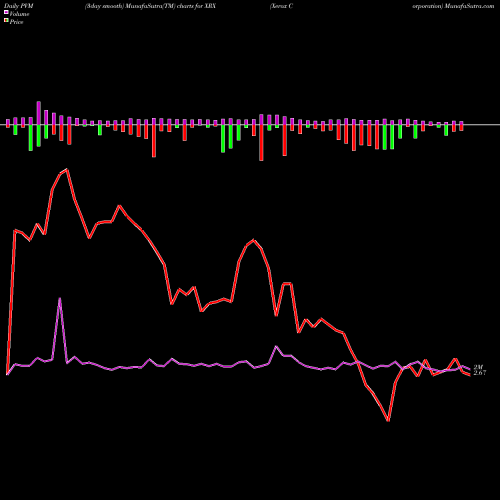Select the 'Price' legend label
The height and width of the screenshot is (500, 500).
[x=16, y=22]
